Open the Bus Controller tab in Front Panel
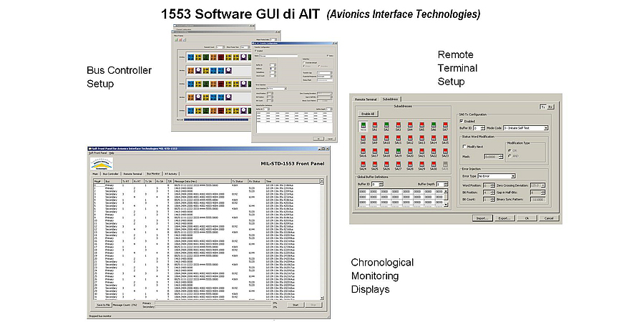Viewport: 644px width, 322px height. (110, 174)
